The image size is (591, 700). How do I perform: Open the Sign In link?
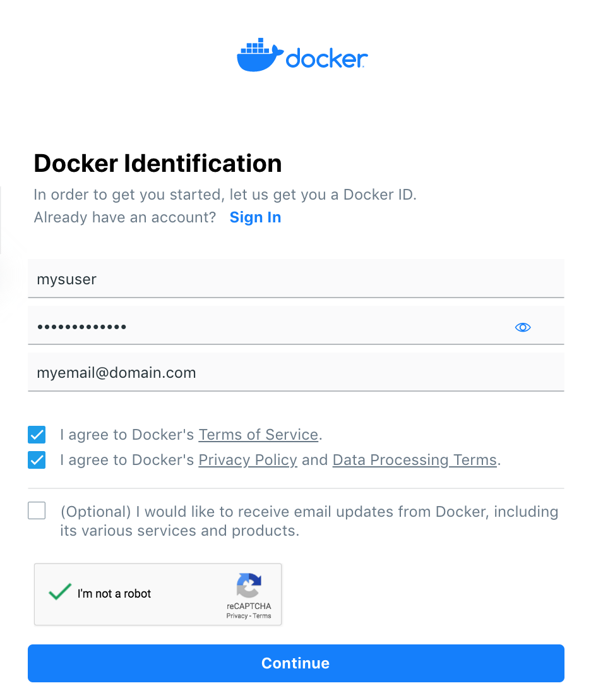(255, 217)
